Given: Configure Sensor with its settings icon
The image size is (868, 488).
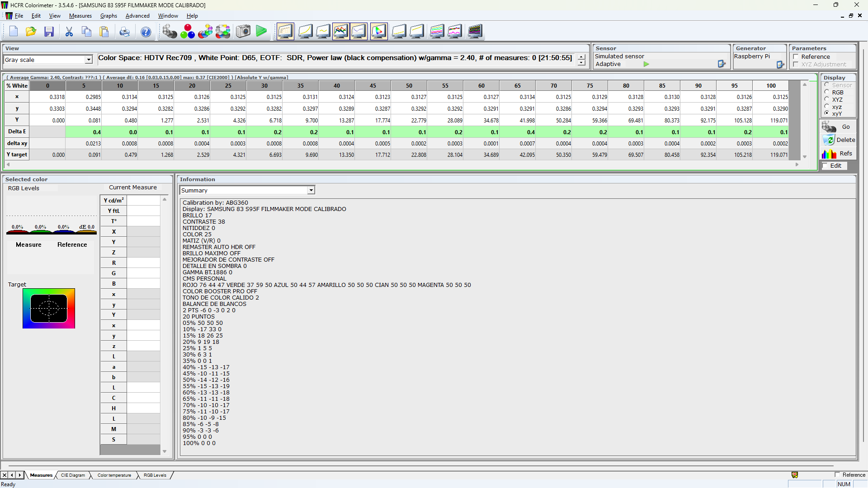Looking at the screenshot, I should (x=722, y=64).
